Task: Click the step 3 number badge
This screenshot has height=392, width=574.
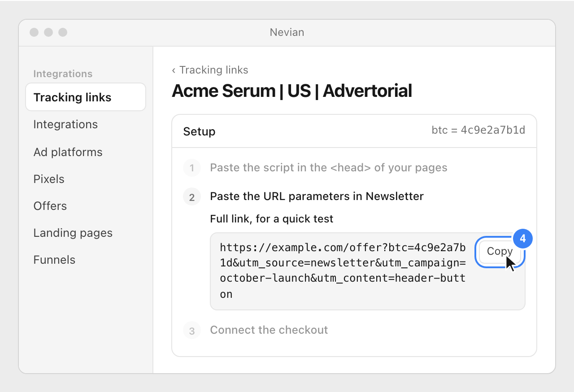Action: coord(192,331)
